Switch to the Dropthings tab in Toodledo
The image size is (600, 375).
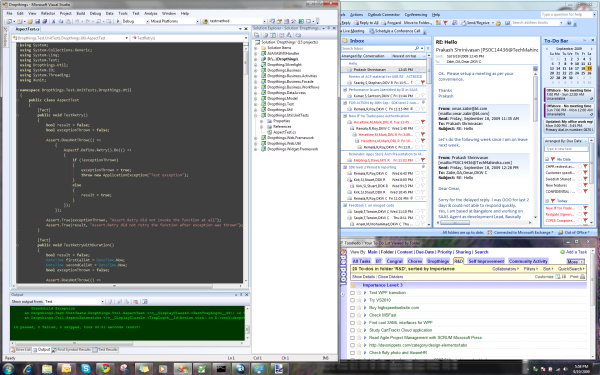pos(438,261)
